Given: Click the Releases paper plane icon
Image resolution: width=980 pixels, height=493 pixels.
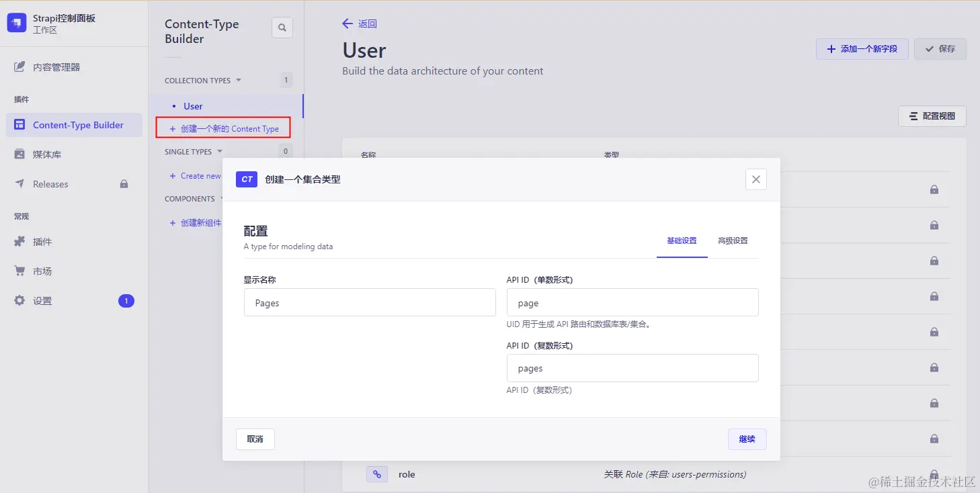Looking at the screenshot, I should pos(19,184).
